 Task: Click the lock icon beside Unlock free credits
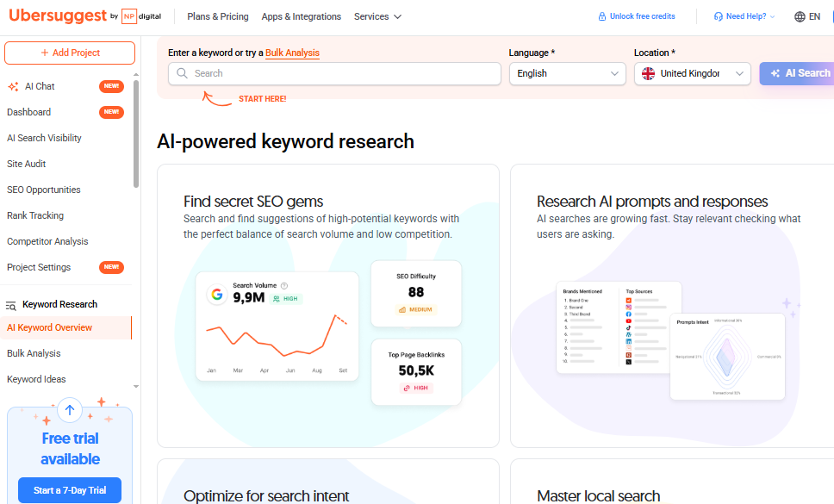pyautogui.click(x=602, y=16)
